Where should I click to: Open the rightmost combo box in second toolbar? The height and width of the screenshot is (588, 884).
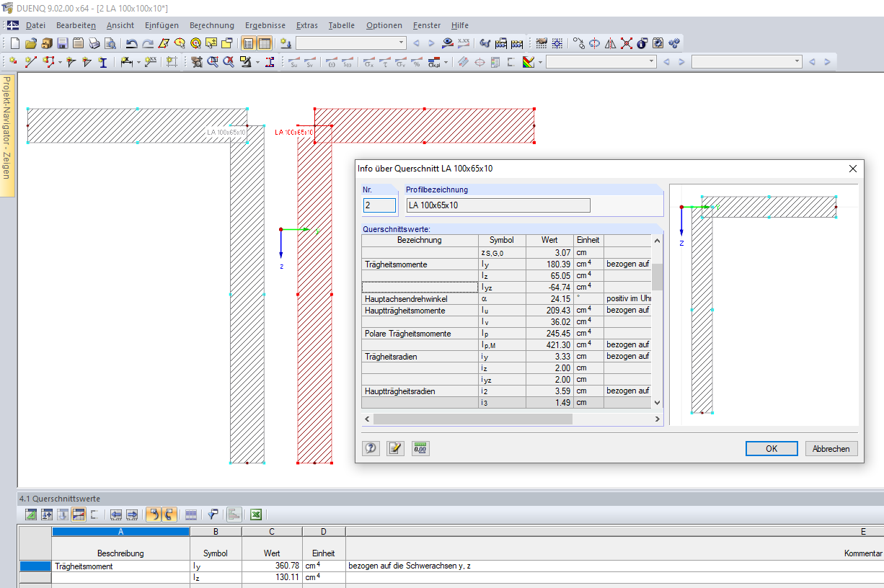coord(746,62)
